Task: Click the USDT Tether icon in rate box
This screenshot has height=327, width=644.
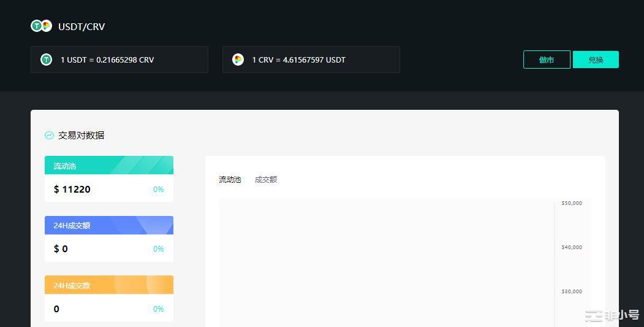Action: coord(46,60)
